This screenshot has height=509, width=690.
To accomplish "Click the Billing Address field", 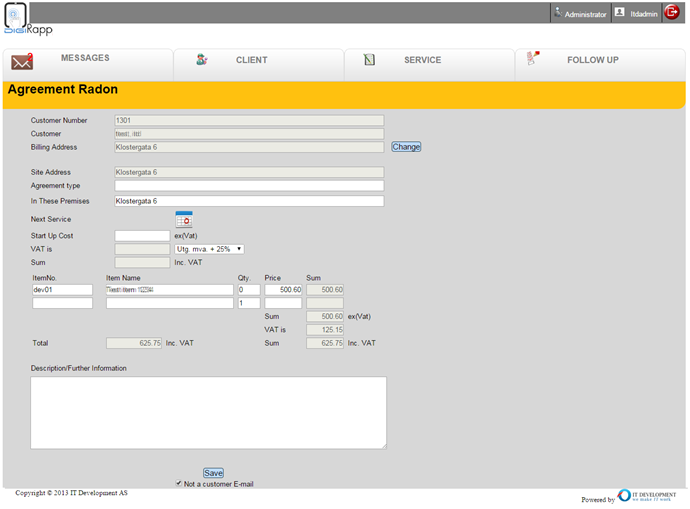I will [249, 147].
